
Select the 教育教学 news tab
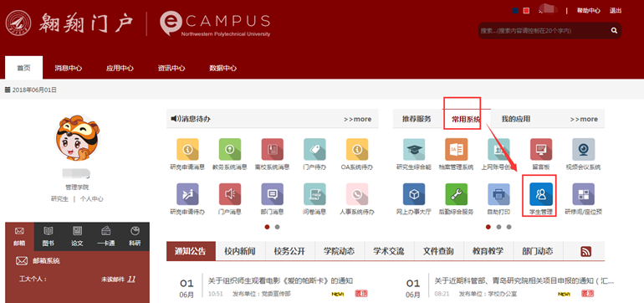click(488, 251)
